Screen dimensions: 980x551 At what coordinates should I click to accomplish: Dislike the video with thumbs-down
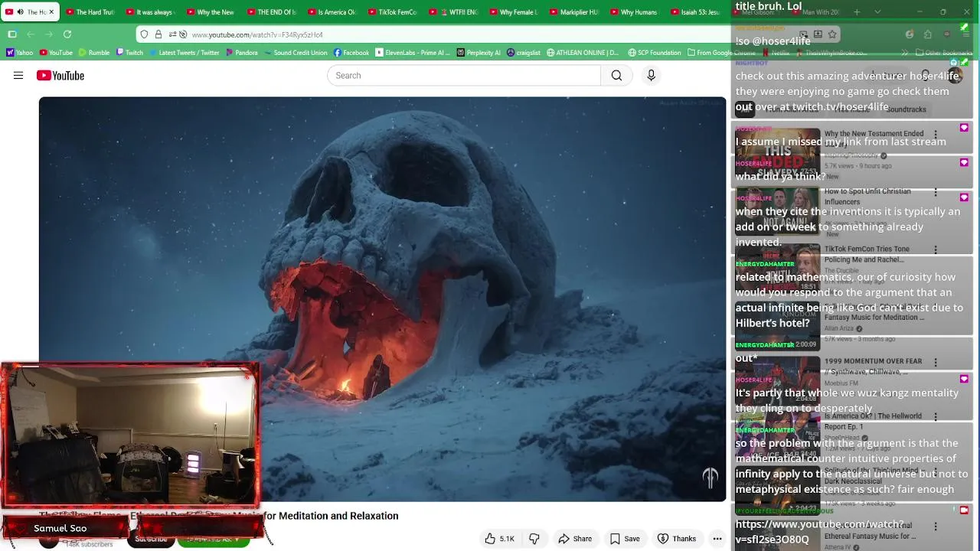click(534, 539)
